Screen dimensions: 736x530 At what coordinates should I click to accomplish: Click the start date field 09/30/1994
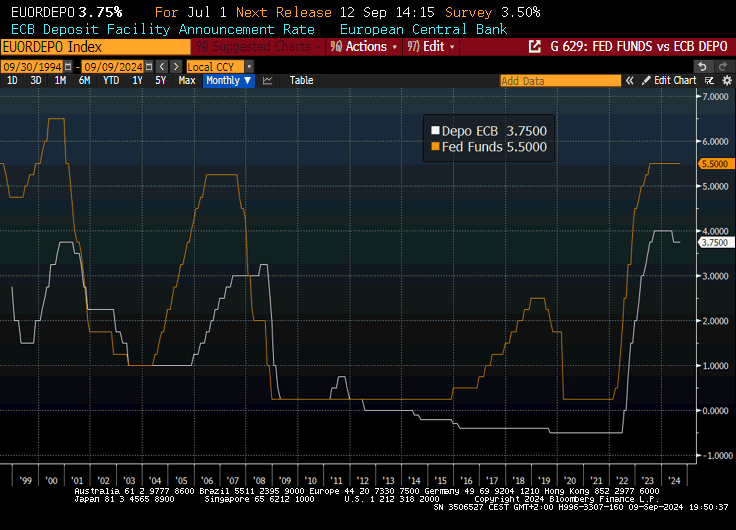coord(32,67)
